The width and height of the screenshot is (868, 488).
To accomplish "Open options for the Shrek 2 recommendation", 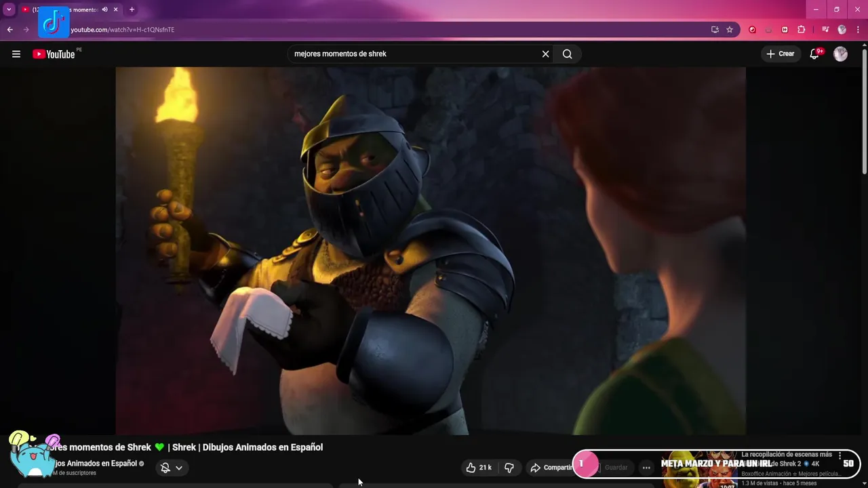I will pos(840,456).
